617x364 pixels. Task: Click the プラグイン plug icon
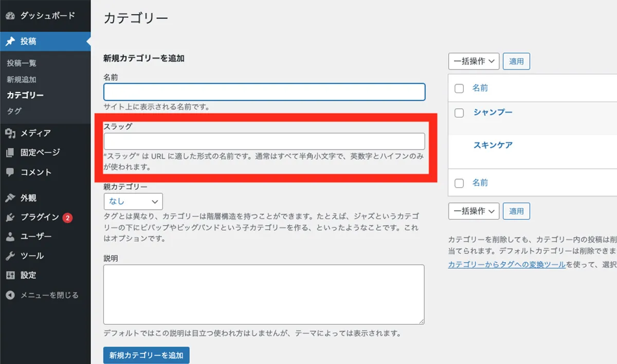10,217
